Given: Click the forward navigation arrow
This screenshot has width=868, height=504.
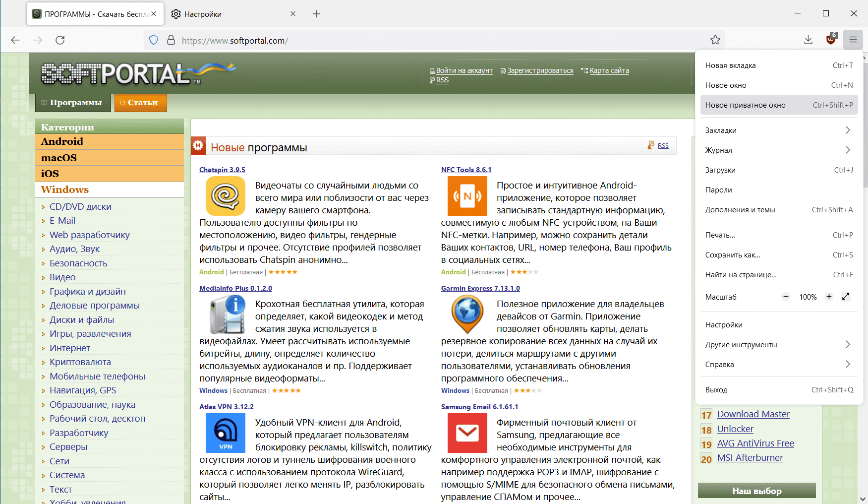Looking at the screenshot, I should click(38, 40).
